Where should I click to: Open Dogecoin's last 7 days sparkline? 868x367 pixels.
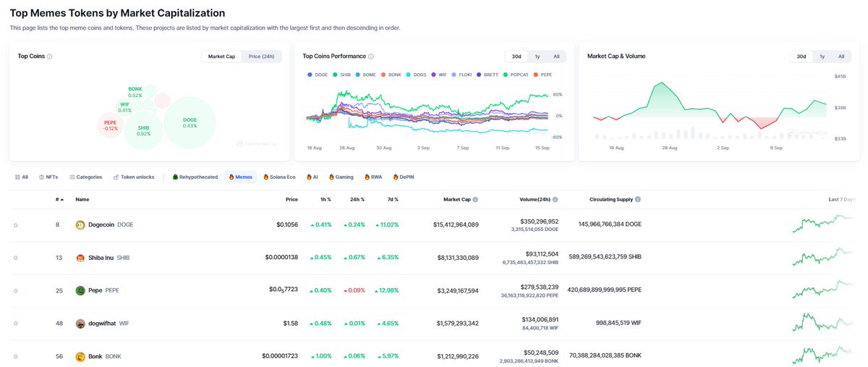tap(822, 223)
